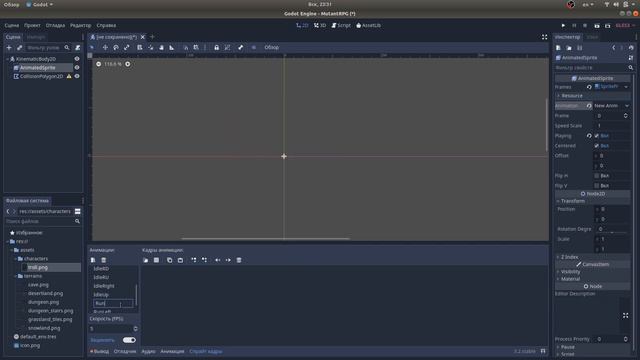Add a new animation in SpriteFrames
The image size is (640, 360).
[93, 260]
